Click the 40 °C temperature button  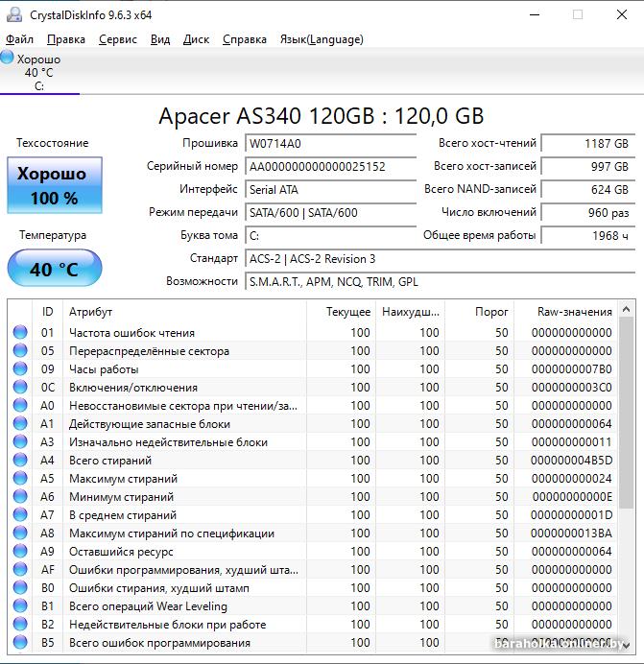click(55, 269)
